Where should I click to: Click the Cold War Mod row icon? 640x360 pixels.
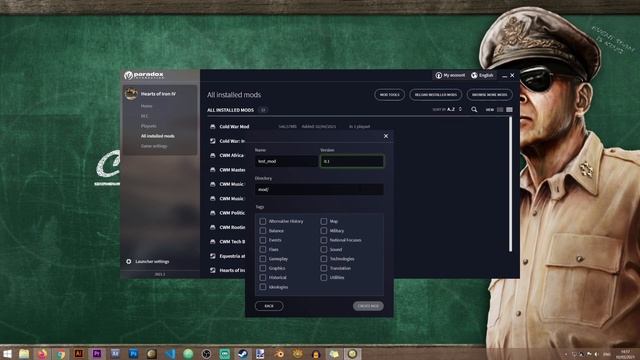click(213, 127)
